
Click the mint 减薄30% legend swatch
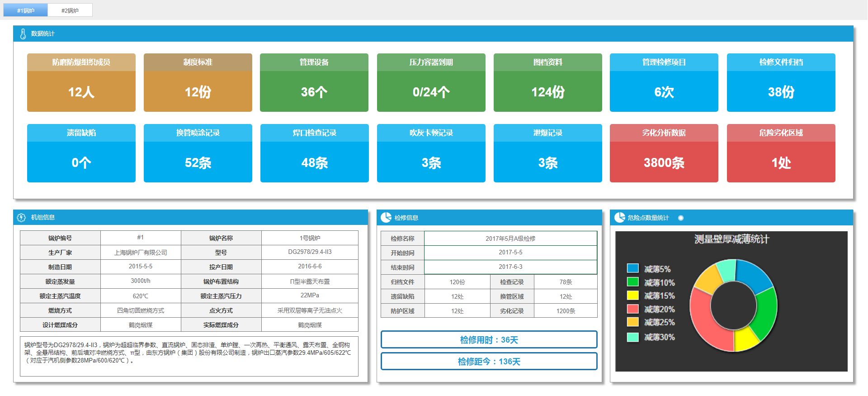pyautogui.click(x=633, y=337)
